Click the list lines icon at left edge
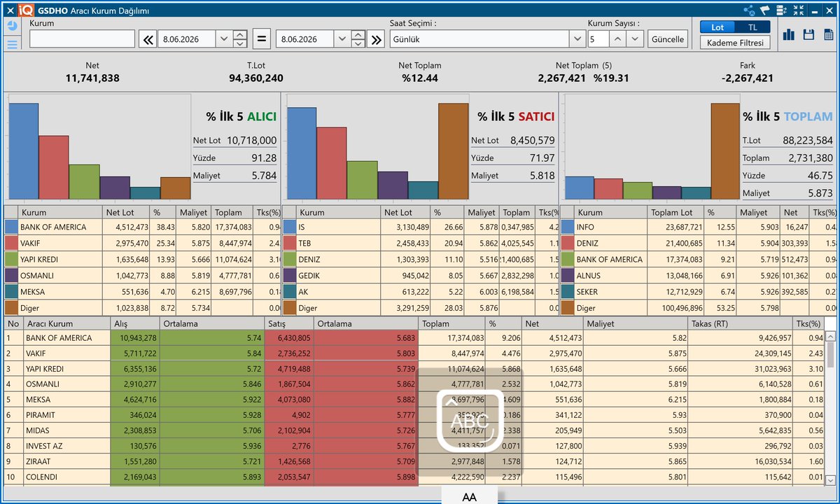 coord(12,44)
